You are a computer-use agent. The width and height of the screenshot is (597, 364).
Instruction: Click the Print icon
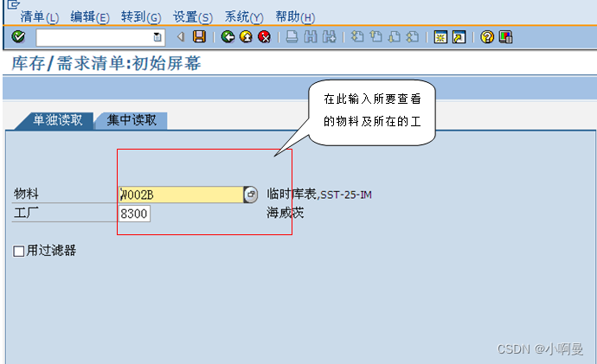pyautogui.click(x=292, y=37)
